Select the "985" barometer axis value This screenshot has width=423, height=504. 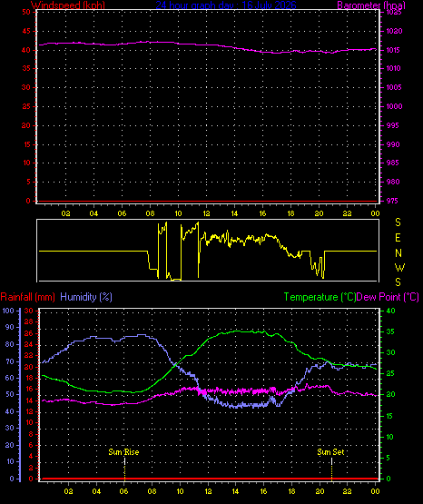392,163
